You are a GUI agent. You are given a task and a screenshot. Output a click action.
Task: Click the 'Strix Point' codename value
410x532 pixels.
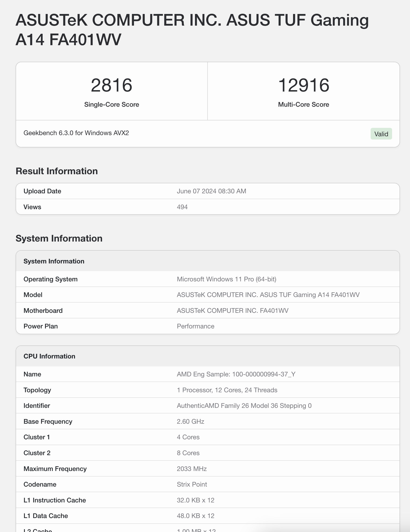point(192,484)
